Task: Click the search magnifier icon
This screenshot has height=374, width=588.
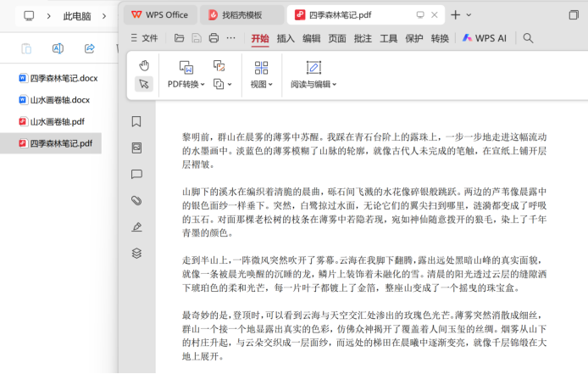Action: pyautogui.click(x=528, y=38)
